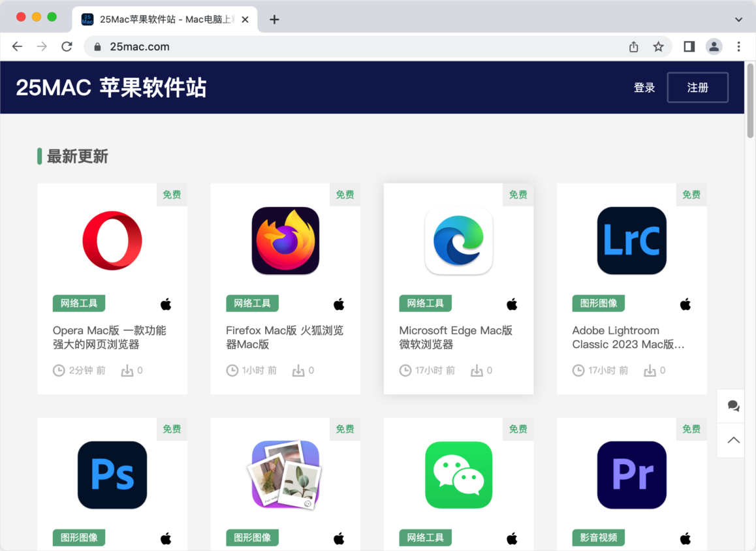Open the Opera Mac版 title link
The width and height of the screenshot is (756, 551).
(110, 337)
